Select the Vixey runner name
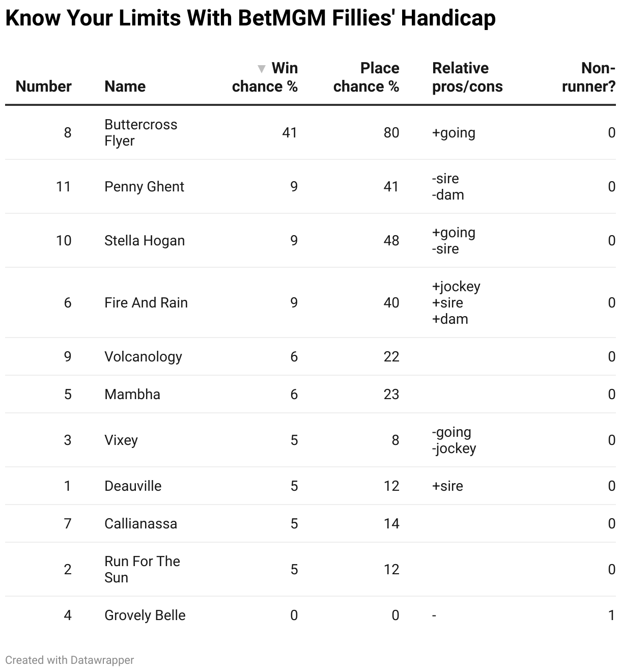Image resolution: width=621 pixels, height=672 pixels. (121, 440)
